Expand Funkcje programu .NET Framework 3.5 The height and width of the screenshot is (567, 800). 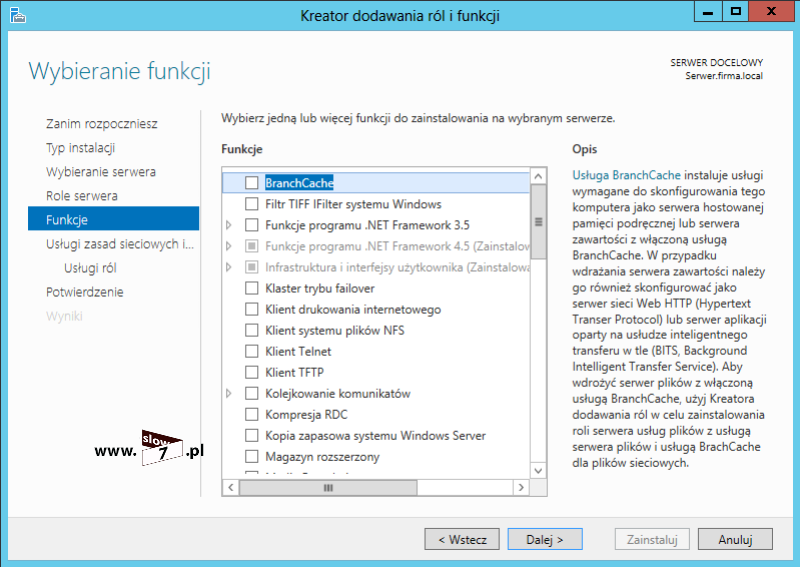(230, 225)
